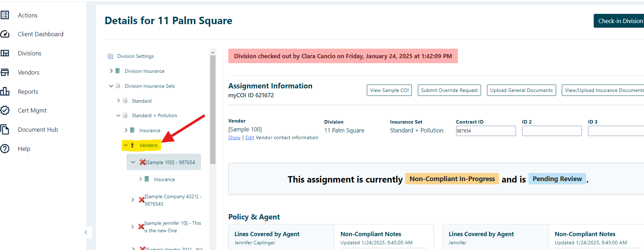
Task: Click the Vendors storefront icon
Action: click(5, 72)
